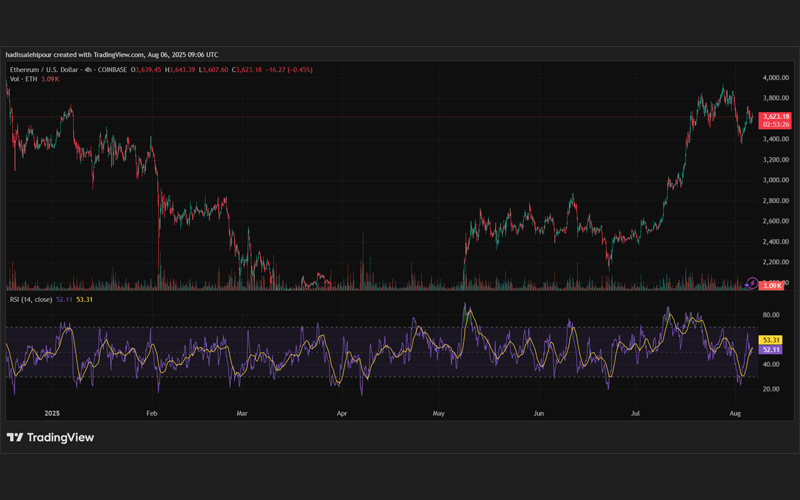Click the 80.00 RSI scale label

click(x=771, y=315)
